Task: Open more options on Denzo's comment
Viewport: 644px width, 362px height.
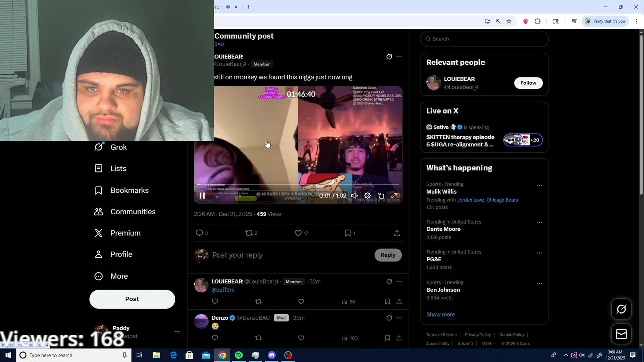Action: pos(399,318)
